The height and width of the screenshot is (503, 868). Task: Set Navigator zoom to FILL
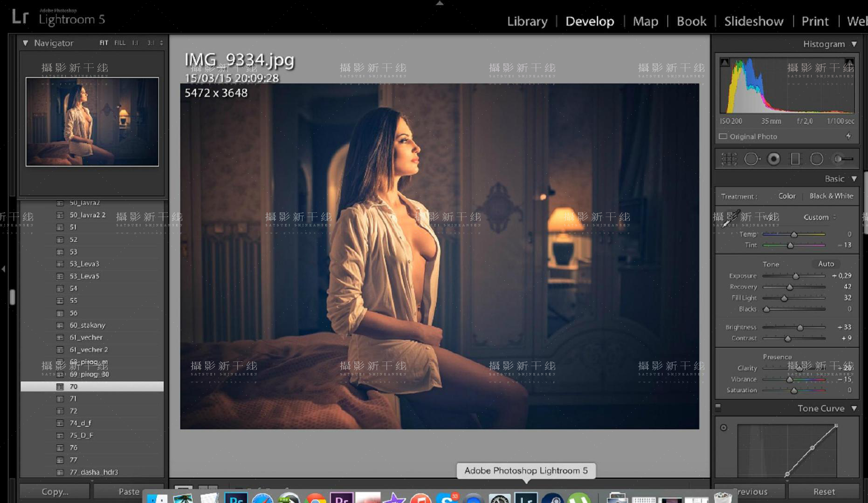pos(120,43)
